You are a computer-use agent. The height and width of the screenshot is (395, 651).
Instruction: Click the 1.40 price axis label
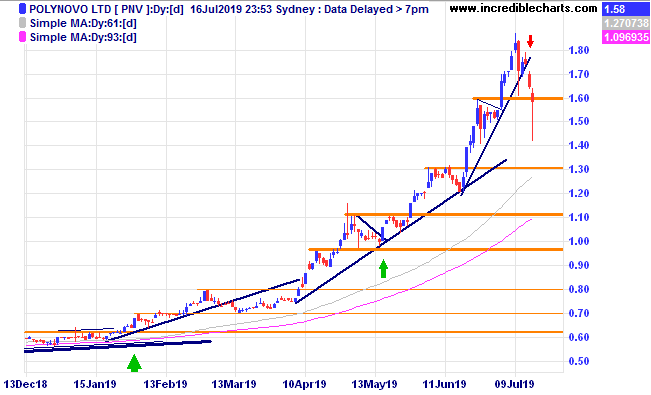pyautogui.click(x=579, y=145)
